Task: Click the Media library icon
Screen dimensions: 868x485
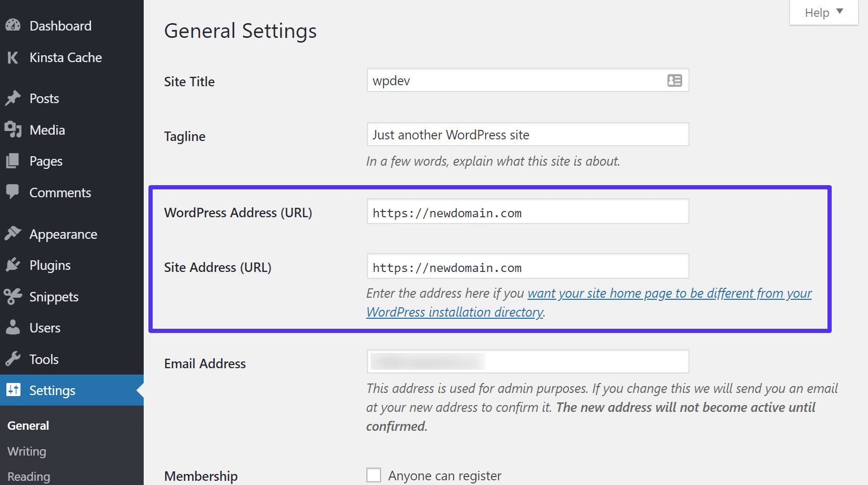Action: click(x=13, y=130)
